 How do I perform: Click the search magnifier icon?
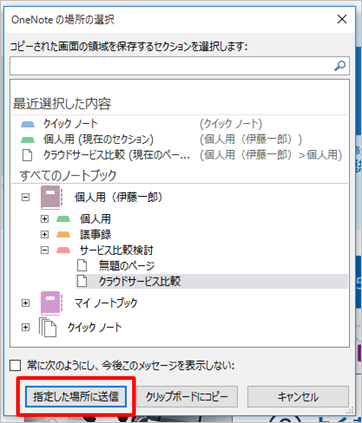click(340, 66)
